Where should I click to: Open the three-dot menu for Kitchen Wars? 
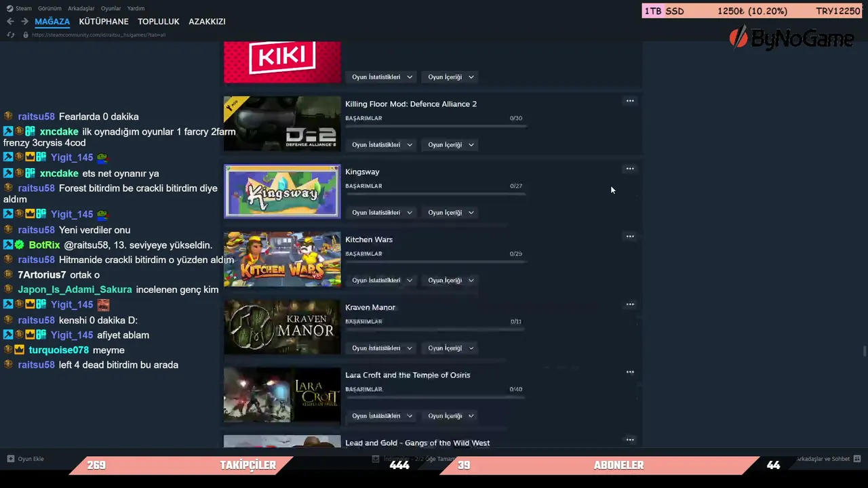point(630,237)
